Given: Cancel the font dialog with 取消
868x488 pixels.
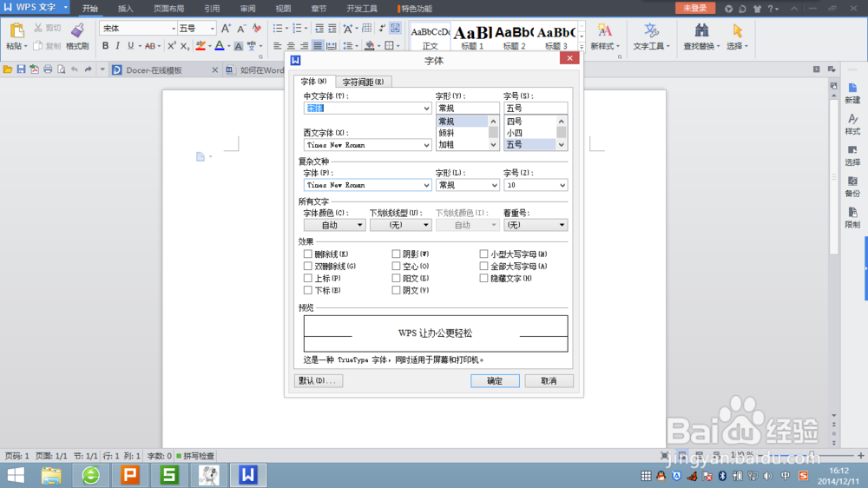Looking at the screenshot, I should [549, 380].
